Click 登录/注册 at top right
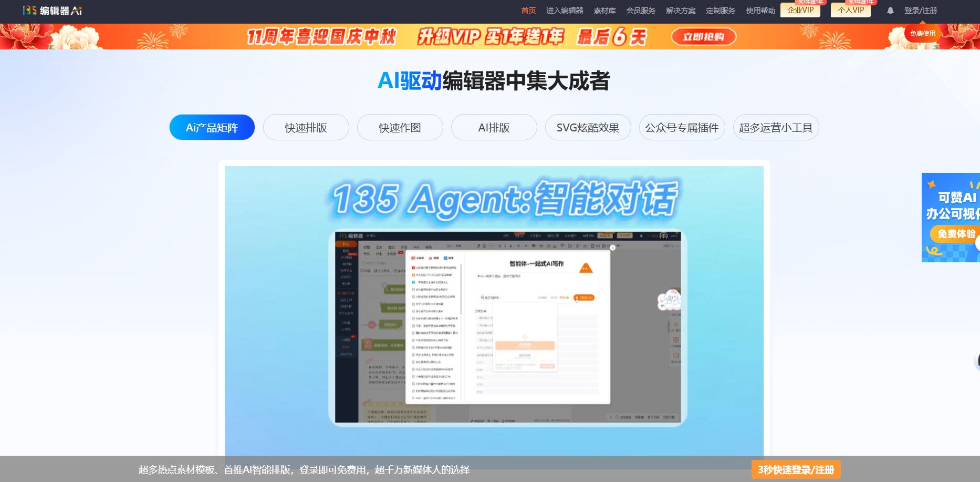Screen dimensions: 980x482 coord(922,10)
